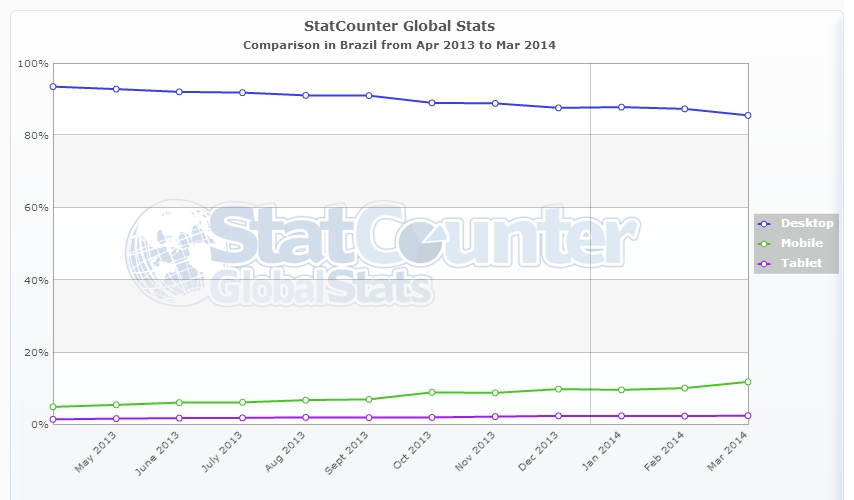Click Tablet data point for Dec 2013
The height and width of the screenshot is (500, 854).
pyautogui.click(x=558, y=416)
